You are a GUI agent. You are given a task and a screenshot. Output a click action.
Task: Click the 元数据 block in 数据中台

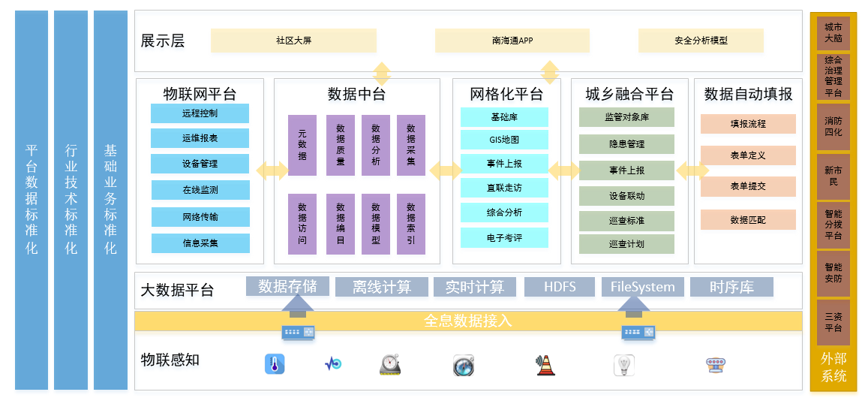tap(302, 145)
